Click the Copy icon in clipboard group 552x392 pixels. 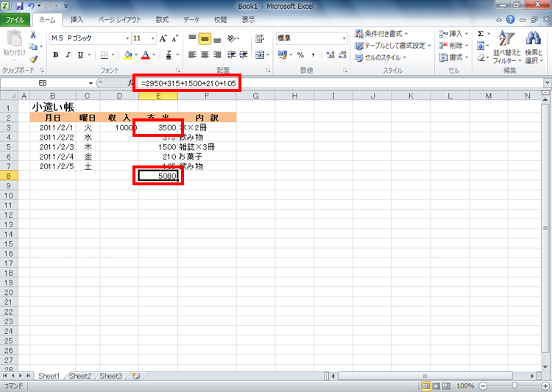click(x=33, y=46)
